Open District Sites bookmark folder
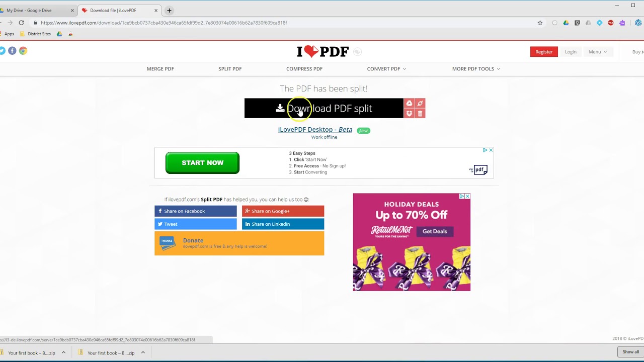Viewport: 644px width, 362px height. (x=35, y=34)
